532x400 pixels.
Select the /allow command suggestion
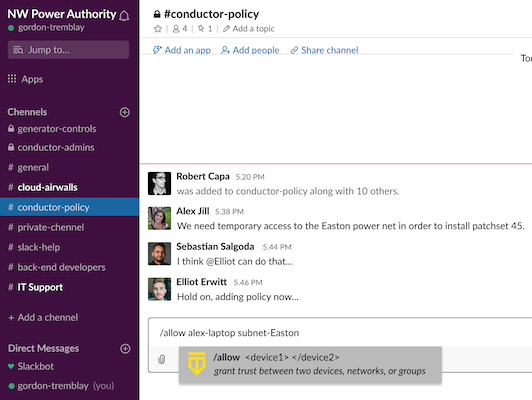(x=310, y=365)
